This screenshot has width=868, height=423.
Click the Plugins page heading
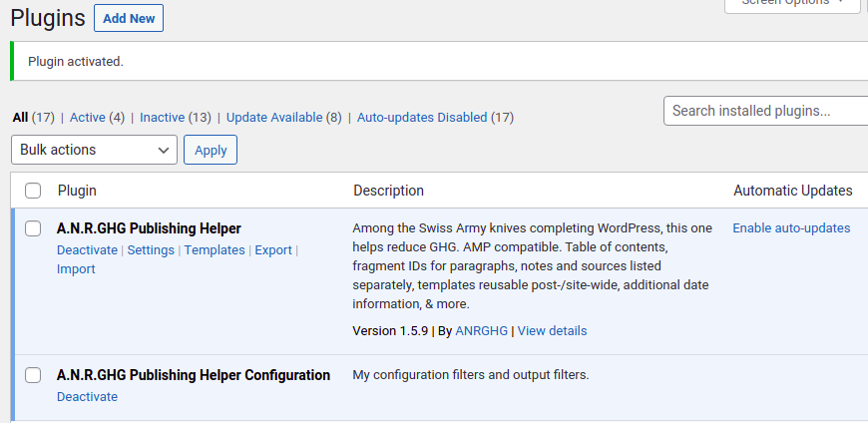[x=48, y=18]
